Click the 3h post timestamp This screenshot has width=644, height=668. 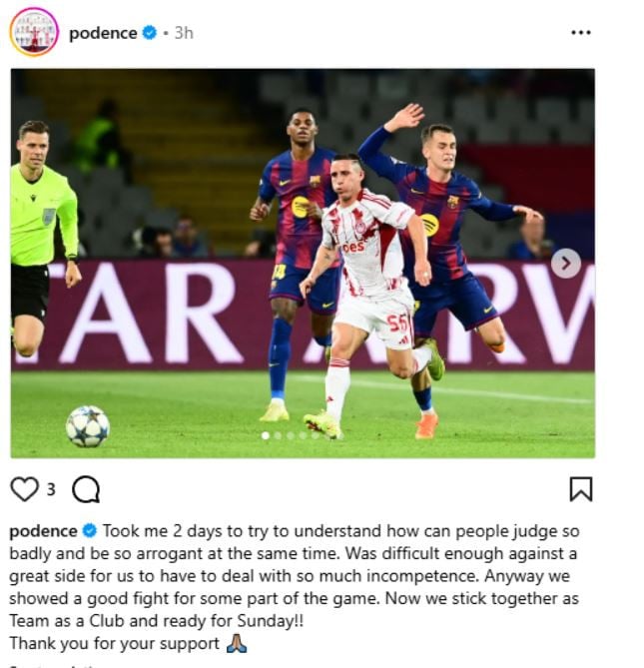click(x=184, y=33)
